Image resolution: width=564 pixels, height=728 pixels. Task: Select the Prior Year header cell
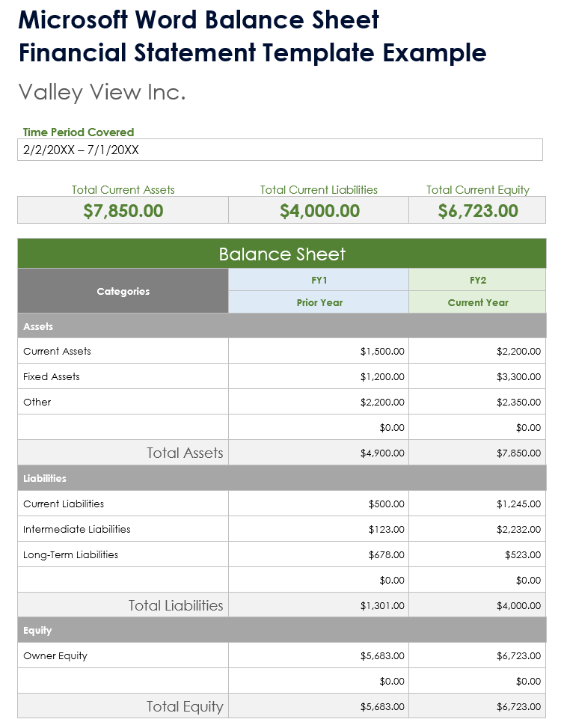319,302
